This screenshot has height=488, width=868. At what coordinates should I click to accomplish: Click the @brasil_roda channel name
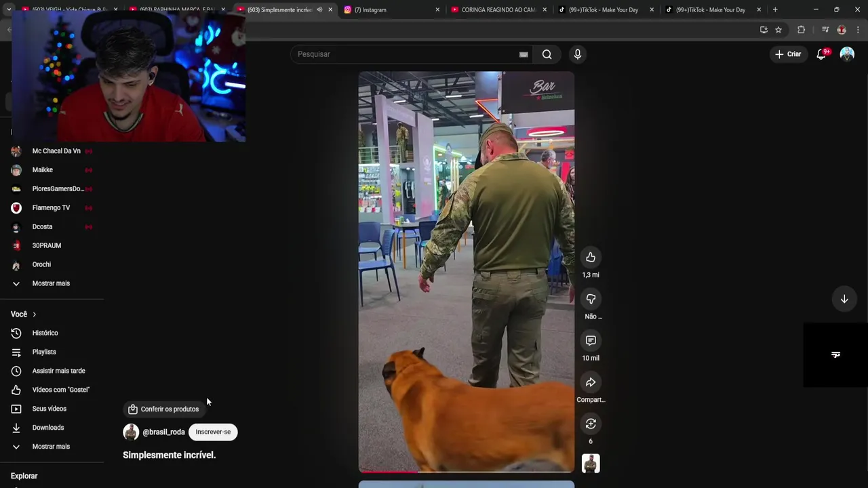163,432
